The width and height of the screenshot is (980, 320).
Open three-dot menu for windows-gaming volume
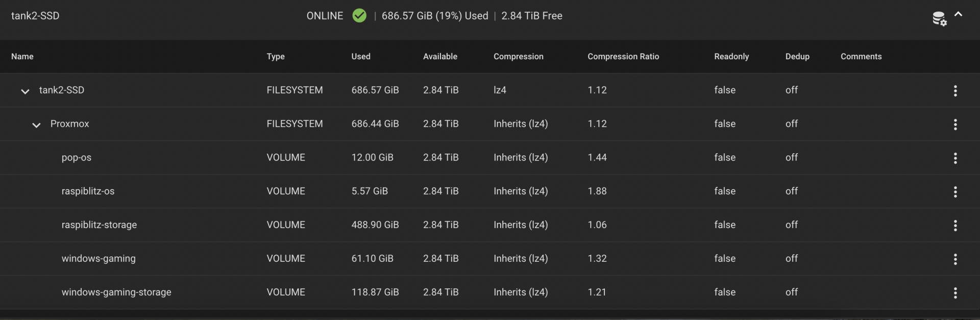coord(955,260)
